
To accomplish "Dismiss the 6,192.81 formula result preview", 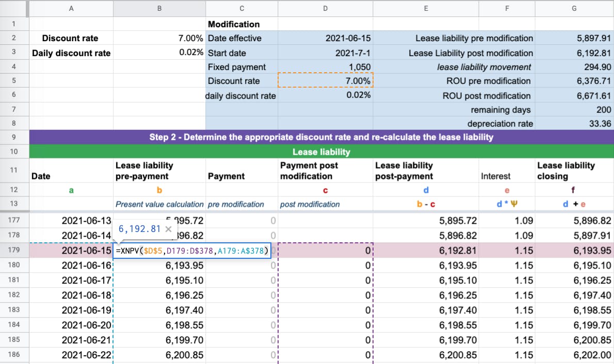I will click(x=168, y=229).
